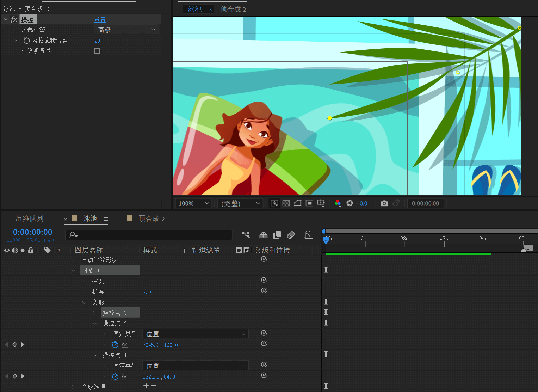Switch to the 预合成 2 timeline tab
This screenshot has width=538, height=392.
(x=151, y=219)
